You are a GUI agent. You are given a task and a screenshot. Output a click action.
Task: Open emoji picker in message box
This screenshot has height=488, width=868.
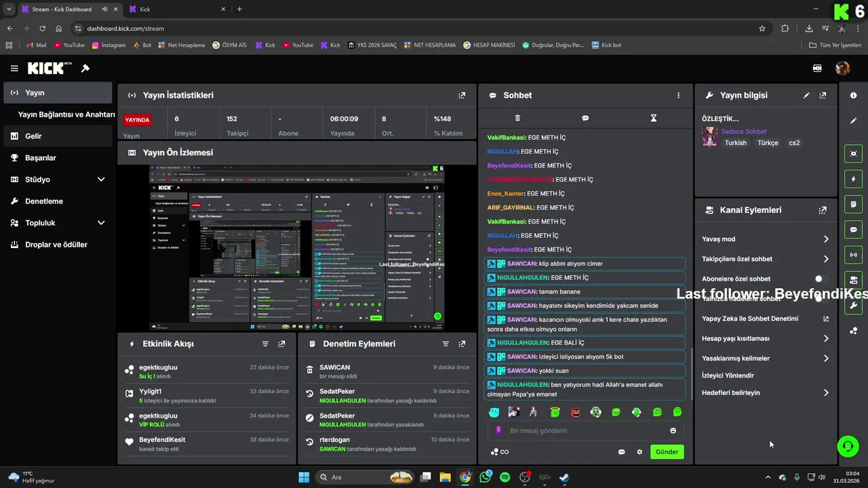[673, 430]
